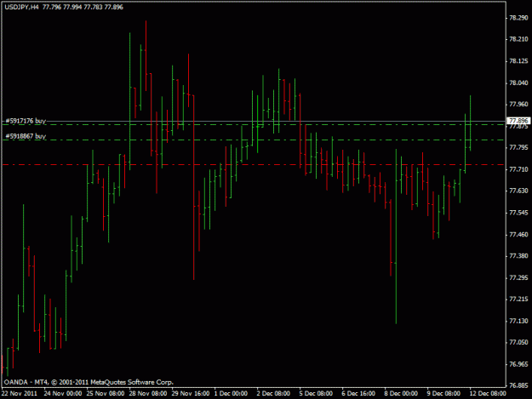The width and height of the screenshot is (532, 399).
Task: Click the 78.040 price axis label
Action: (518, 83)
